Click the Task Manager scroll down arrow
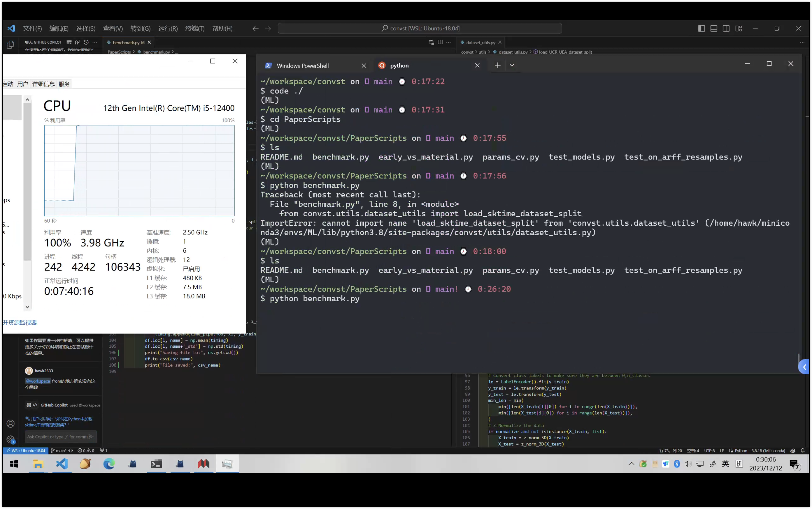The image size is (812, 509). coord(27,307)
